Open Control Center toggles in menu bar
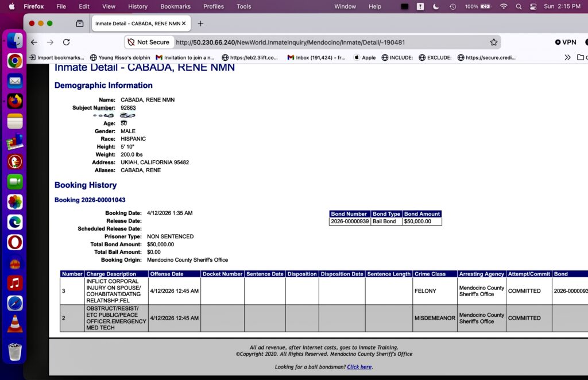588x380 pixels. coord(533,6)
